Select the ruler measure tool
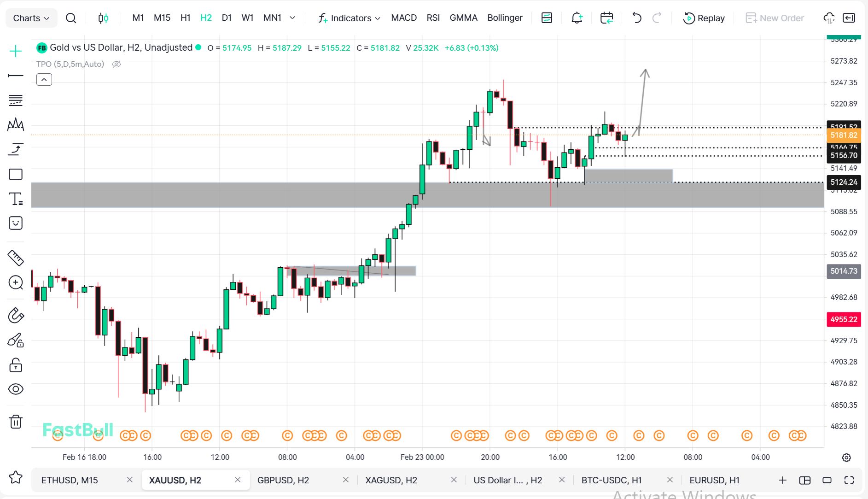868x499 pixels. 16,258
